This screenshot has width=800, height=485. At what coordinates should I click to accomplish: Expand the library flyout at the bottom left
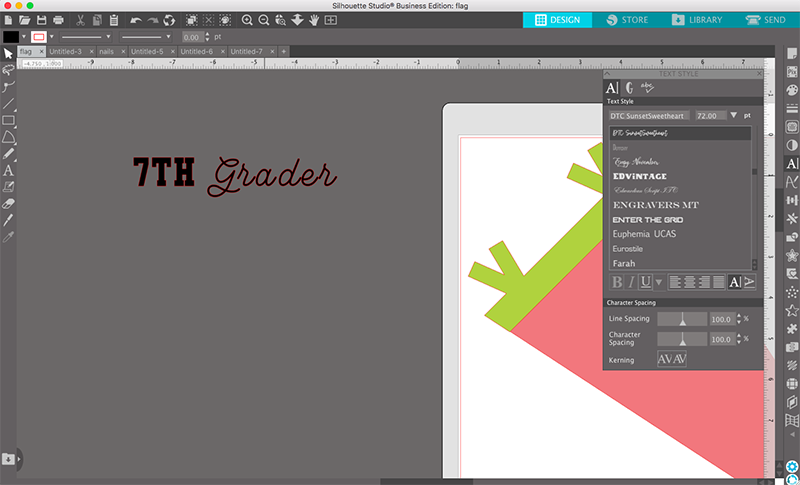tap(19, 459)
